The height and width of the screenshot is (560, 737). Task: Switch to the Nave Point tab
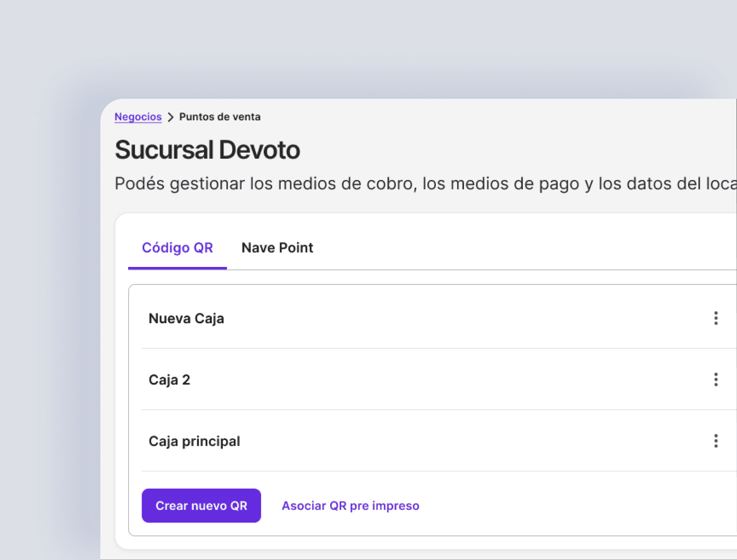(277, 248)
